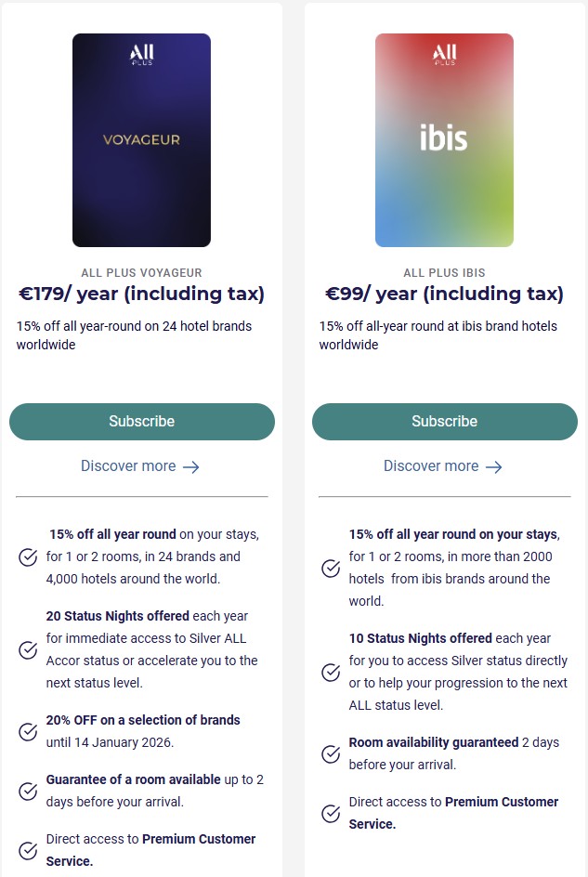The image size is (588, 877).
Task: Select the €179/year price heading
Action: (x=141, y=295)
